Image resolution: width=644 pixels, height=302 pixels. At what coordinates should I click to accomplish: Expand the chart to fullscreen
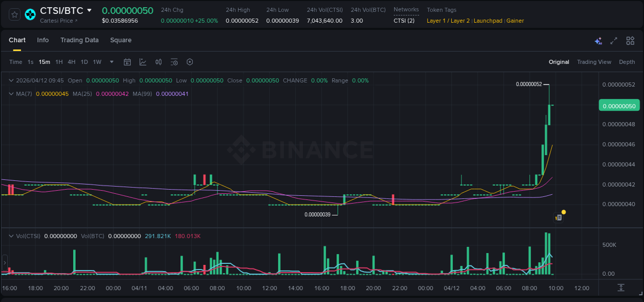614,40
